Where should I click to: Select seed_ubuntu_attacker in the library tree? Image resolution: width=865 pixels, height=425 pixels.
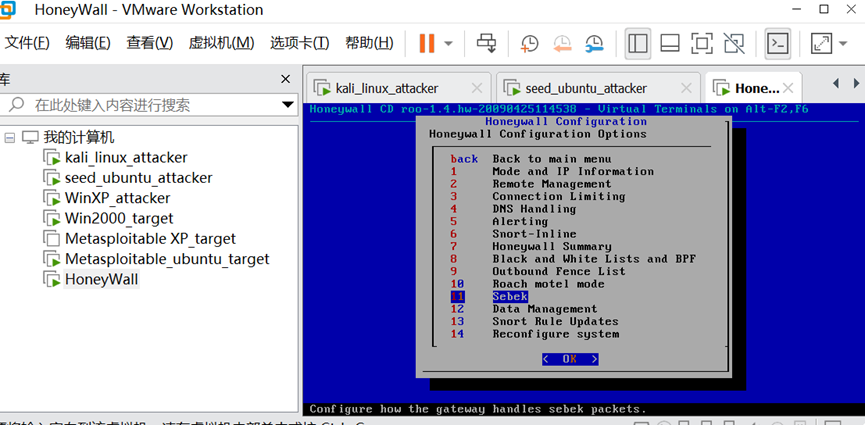[138, 178]
